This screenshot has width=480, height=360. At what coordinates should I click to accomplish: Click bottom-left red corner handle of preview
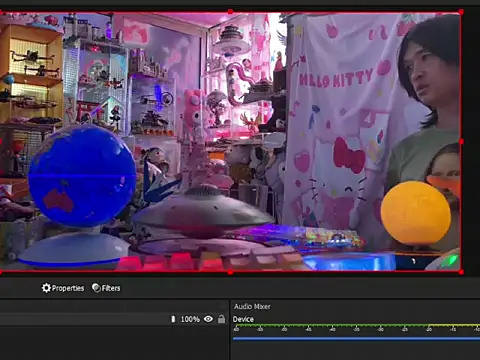[1, 272]
